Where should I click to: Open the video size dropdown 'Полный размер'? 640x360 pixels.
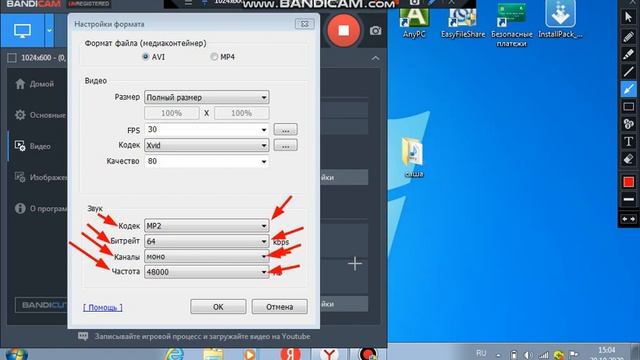pyautogui.click(x=207, y=98)
